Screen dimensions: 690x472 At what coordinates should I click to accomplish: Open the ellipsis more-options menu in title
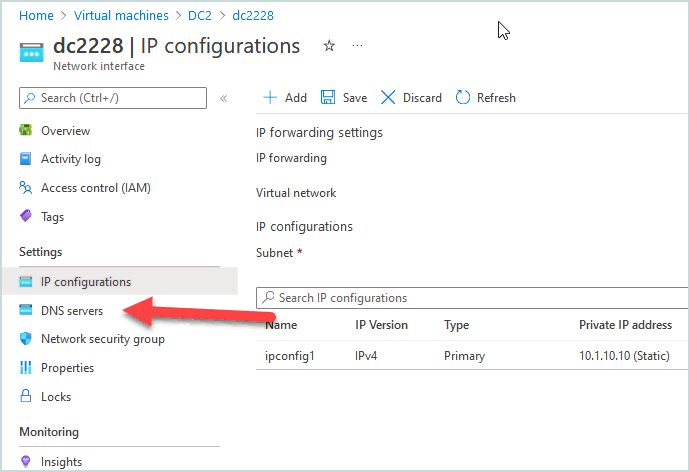coord(357,45)
